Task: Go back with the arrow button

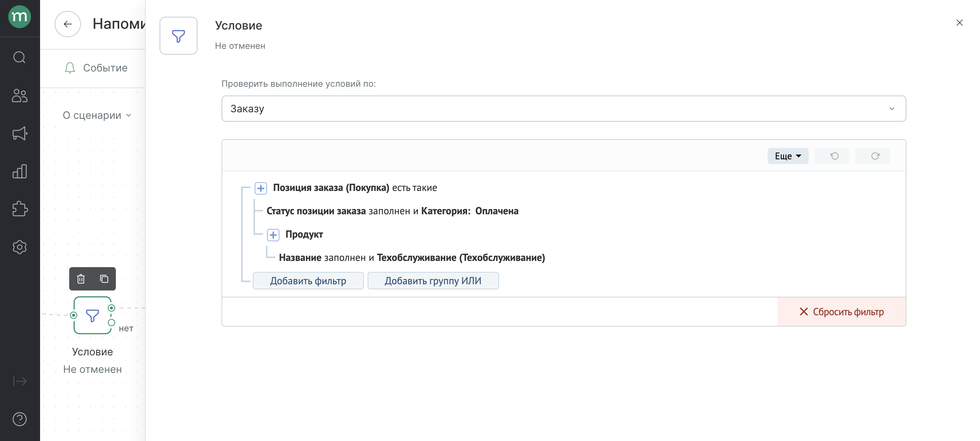Action: tap(68, 24)
